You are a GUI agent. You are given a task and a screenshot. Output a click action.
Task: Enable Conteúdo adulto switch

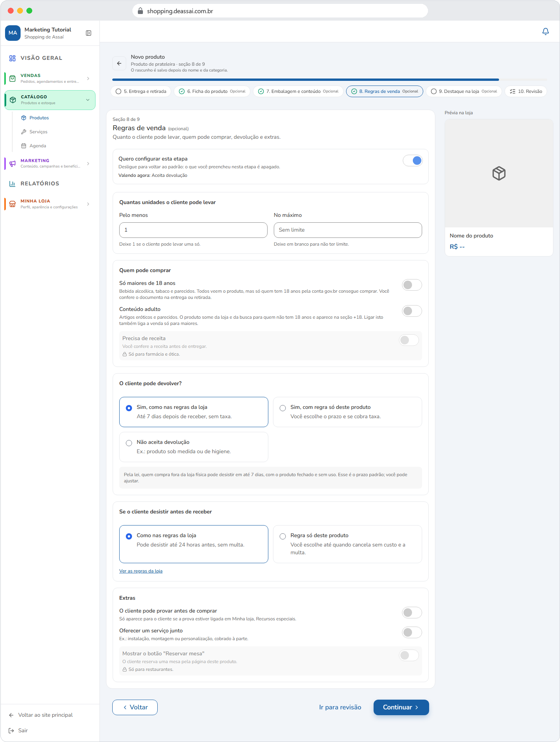[412, 311]
